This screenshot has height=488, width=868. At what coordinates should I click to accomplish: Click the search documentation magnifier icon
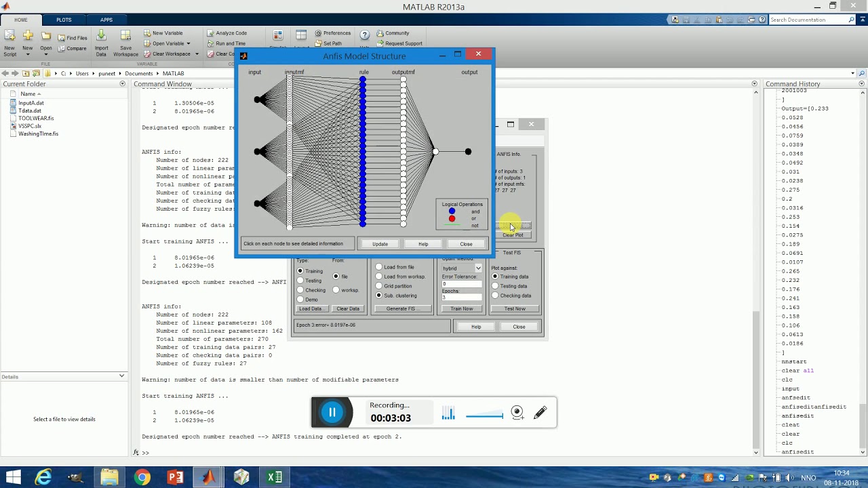851,20
